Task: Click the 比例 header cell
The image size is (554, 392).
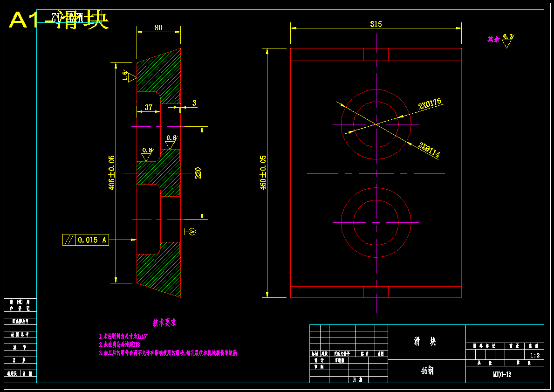Action: (x=534, y=346)
